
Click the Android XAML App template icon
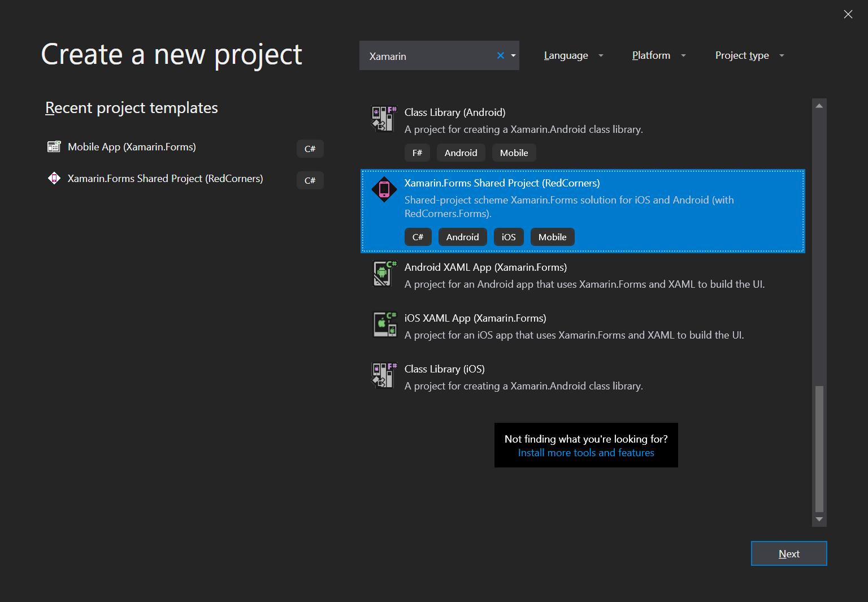coord(384,273)
